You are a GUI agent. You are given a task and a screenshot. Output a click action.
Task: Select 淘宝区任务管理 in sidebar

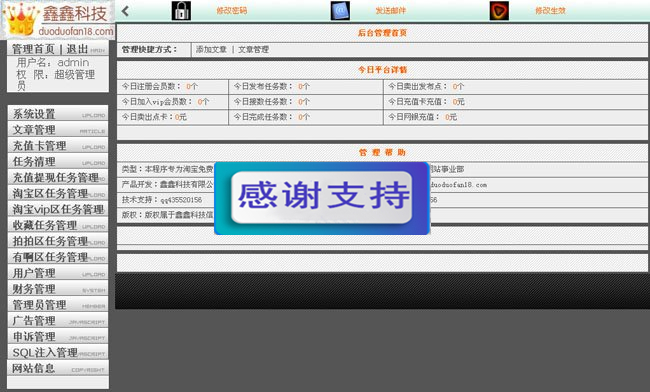coord(58,193)
